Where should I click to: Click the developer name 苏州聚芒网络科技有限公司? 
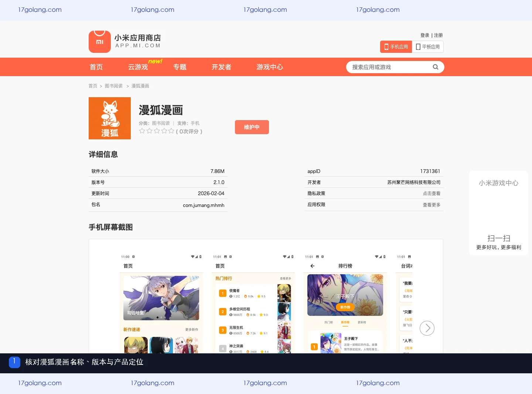414,182
